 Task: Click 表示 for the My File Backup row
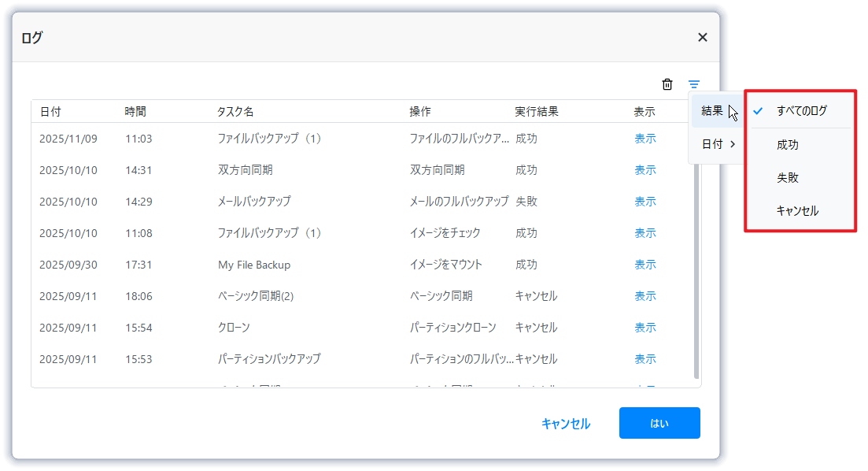(645, 265)
